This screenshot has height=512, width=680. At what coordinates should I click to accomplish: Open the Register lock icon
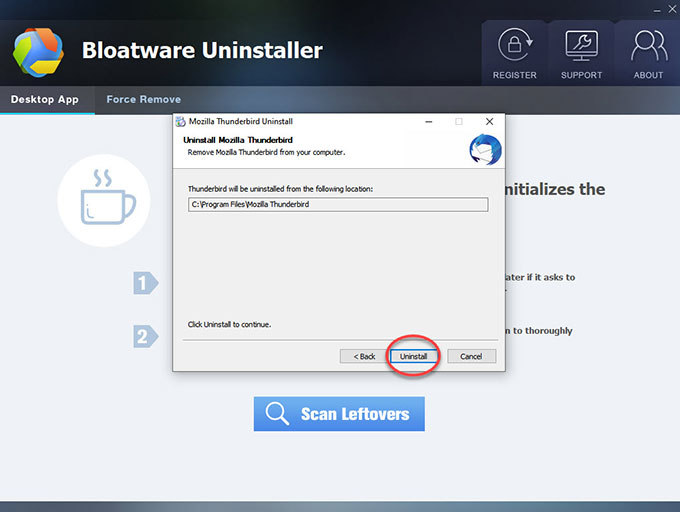tap(515, 45)
